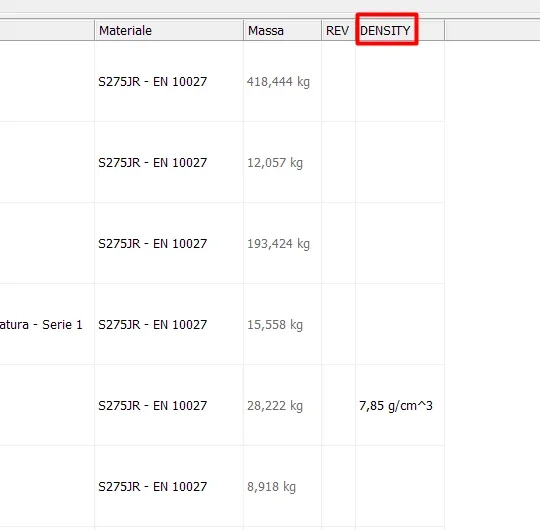The height and width of the screenshot is (530, 540).
Task: Click the empty density cell beside 15,558 kg
Action: [400, 324]
